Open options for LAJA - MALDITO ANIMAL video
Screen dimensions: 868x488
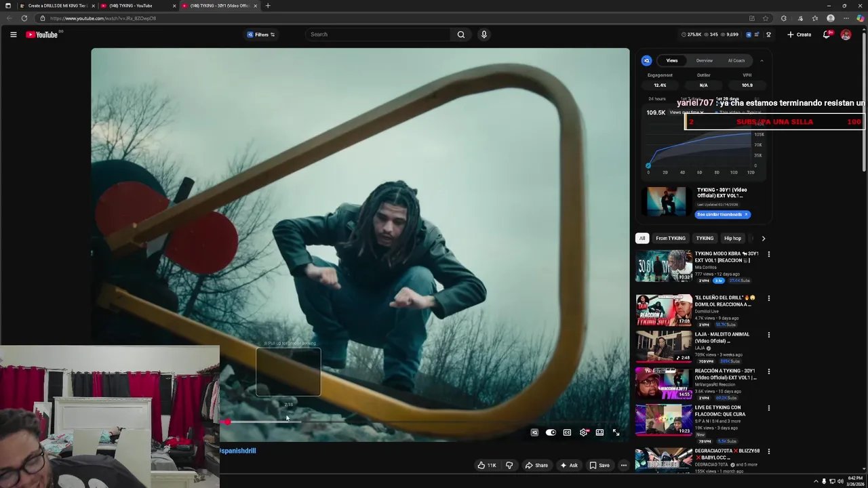[x=768, y=335]
